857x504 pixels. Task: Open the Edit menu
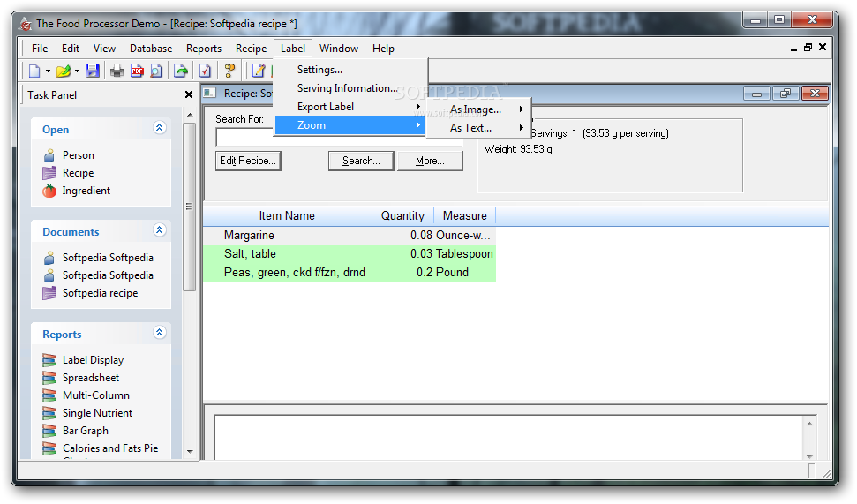click(71, 48)
